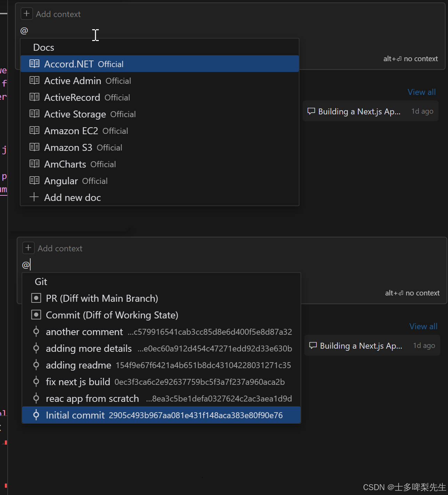Viewport: 448px width, 495px height.
Task: Click the upper View all link
Action: (x=422, y=92)
